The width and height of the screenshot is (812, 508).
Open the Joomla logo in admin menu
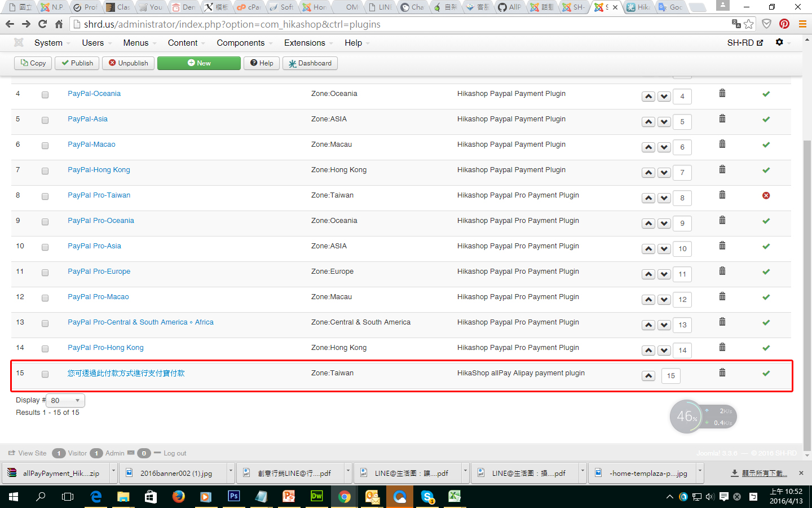coord(19,42)
